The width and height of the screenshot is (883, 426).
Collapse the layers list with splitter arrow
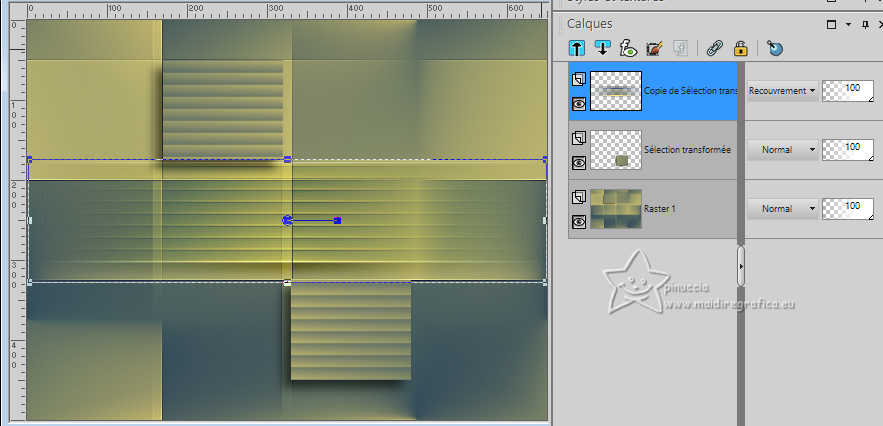741,266
